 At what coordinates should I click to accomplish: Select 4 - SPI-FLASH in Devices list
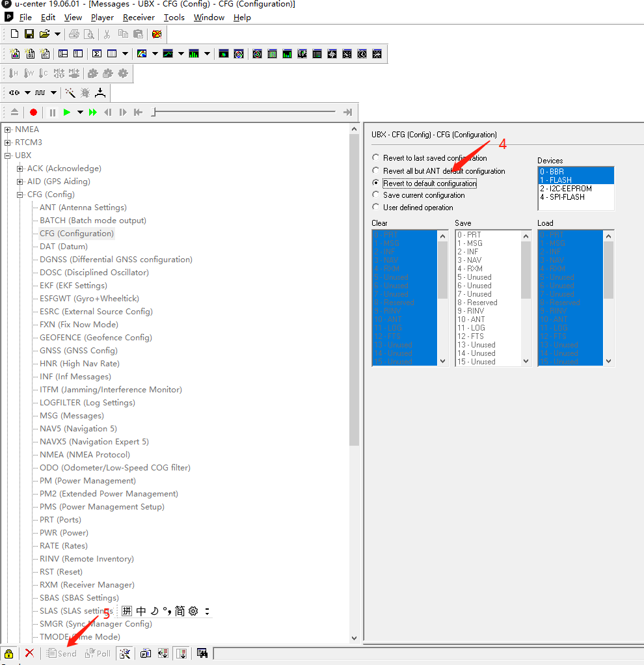point(576,197)
